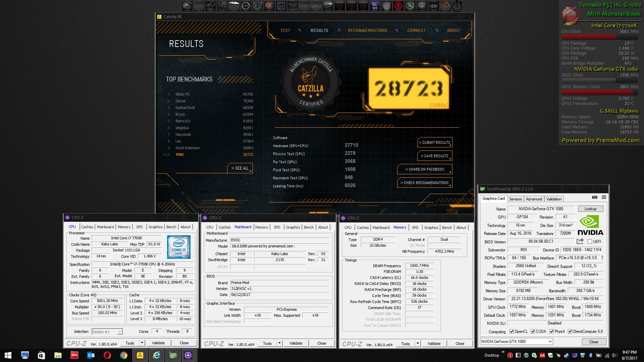Click the taskbar clock showing 9:47 PM
The image size is (644, 362).
click(629, 355)
